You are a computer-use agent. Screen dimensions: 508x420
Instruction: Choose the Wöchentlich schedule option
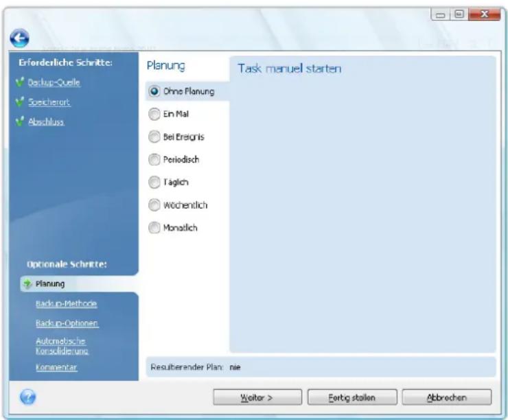(x=154, y=205)
